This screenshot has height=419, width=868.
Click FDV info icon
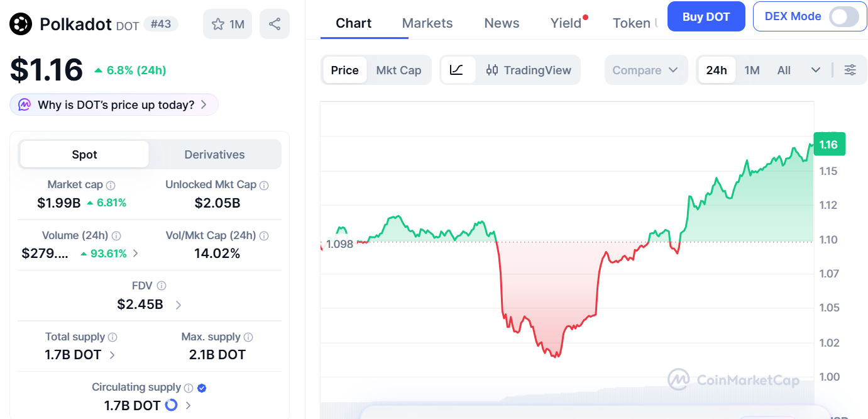tap(162, 286)
